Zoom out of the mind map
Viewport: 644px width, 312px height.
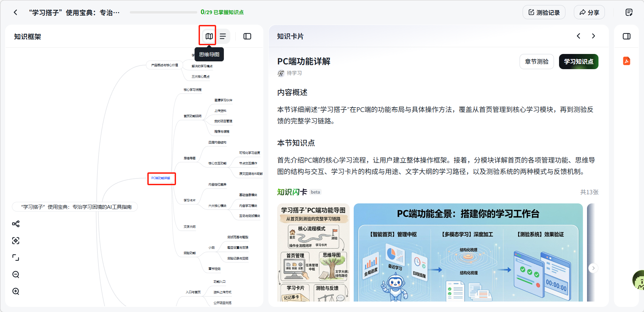pyautogui.click(x=16, y=275)
